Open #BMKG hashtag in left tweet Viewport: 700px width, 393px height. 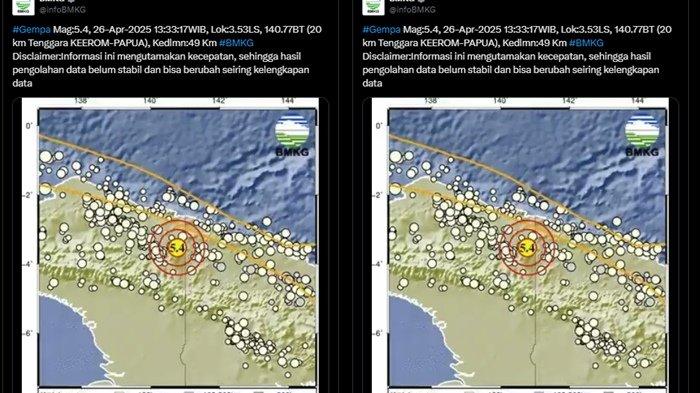(236, 43)
